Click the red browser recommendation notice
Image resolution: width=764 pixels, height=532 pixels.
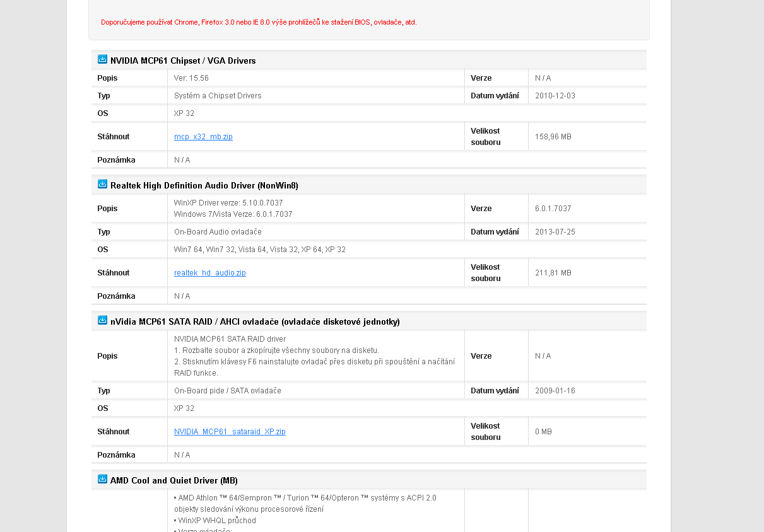click(x=259, y=22)
